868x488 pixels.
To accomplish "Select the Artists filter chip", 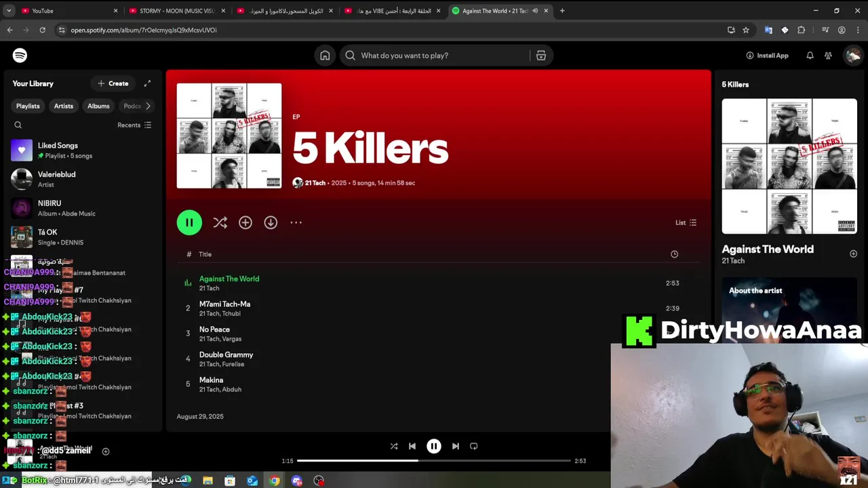I will pyautogui.click(x=64, y=106).
